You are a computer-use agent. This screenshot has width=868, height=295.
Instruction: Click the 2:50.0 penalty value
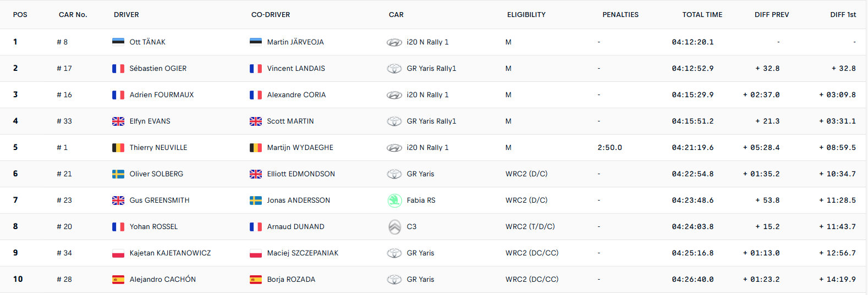point(609,147)
